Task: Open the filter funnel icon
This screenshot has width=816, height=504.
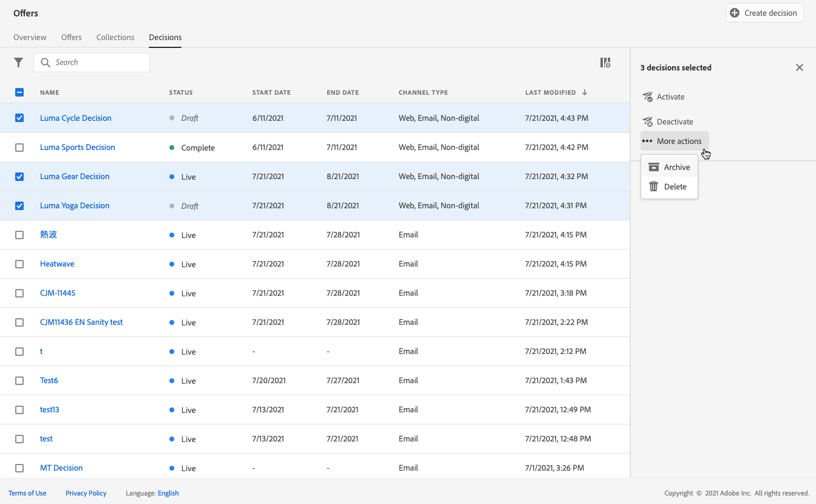Action: [x=19, y=63]
